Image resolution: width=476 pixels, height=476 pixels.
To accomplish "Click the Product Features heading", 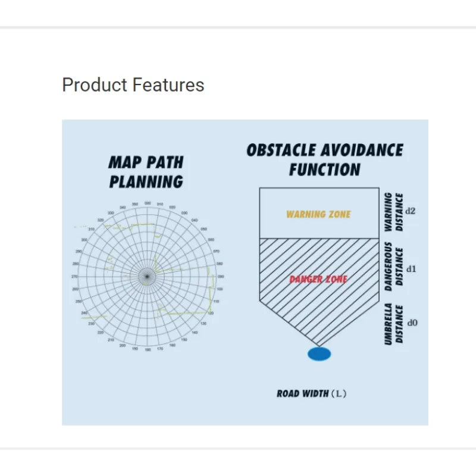I will tap(133, 85).
